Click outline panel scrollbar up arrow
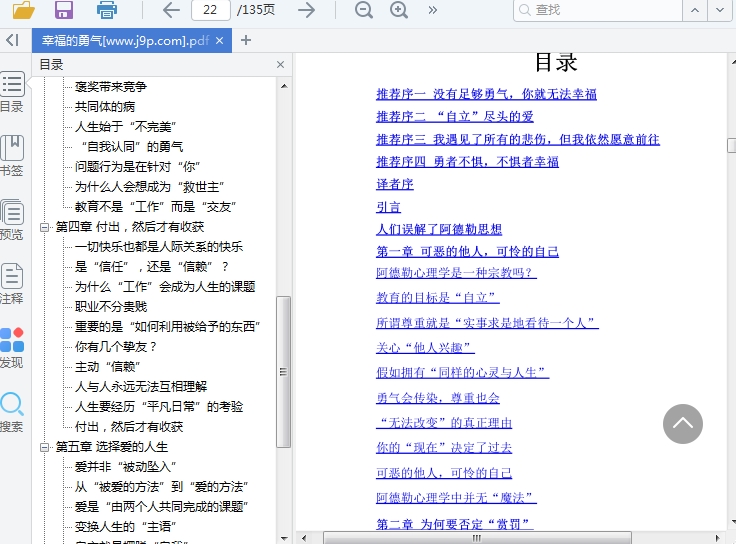Image resolution: width=736 pixels, height=544 pixels. pos(284,86)
